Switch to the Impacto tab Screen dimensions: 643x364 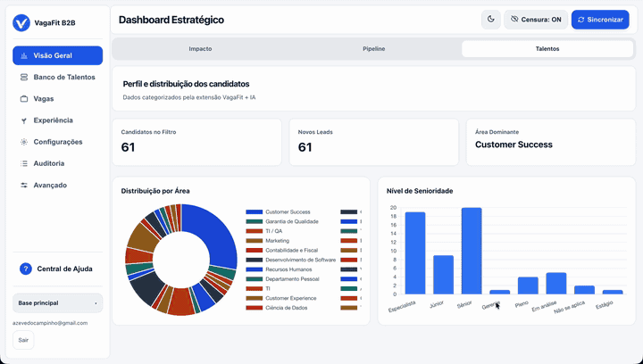(200, 49)
